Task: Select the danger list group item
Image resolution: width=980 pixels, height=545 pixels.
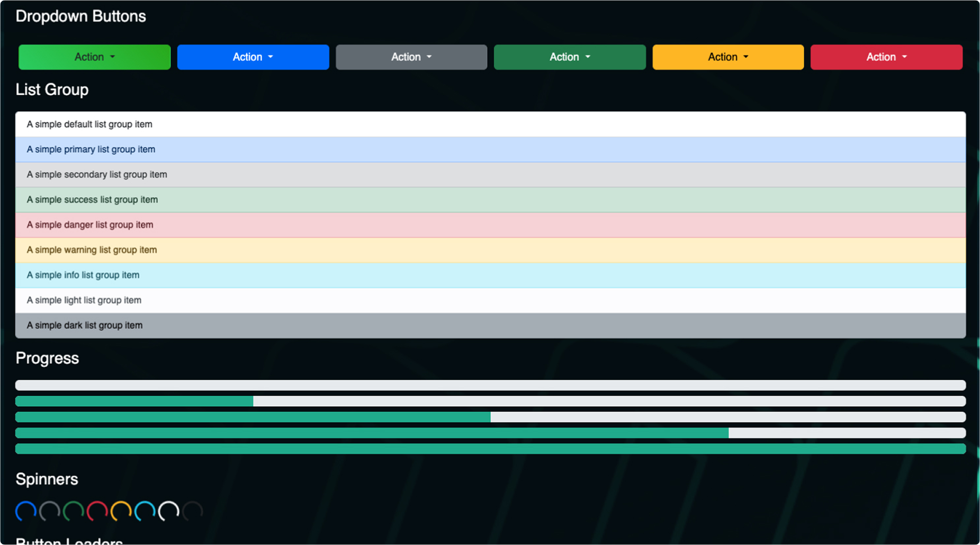Action: pyautogui.click(x=490, y=225)
